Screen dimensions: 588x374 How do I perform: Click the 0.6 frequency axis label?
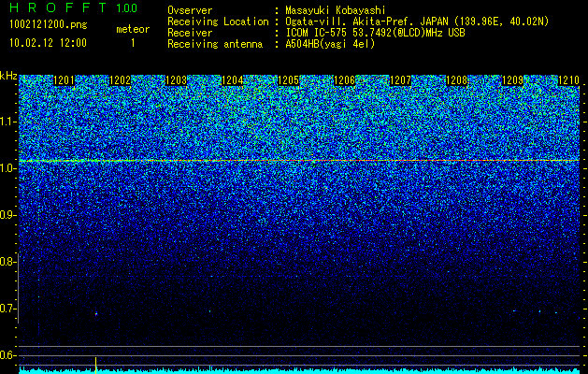point(7,355)
